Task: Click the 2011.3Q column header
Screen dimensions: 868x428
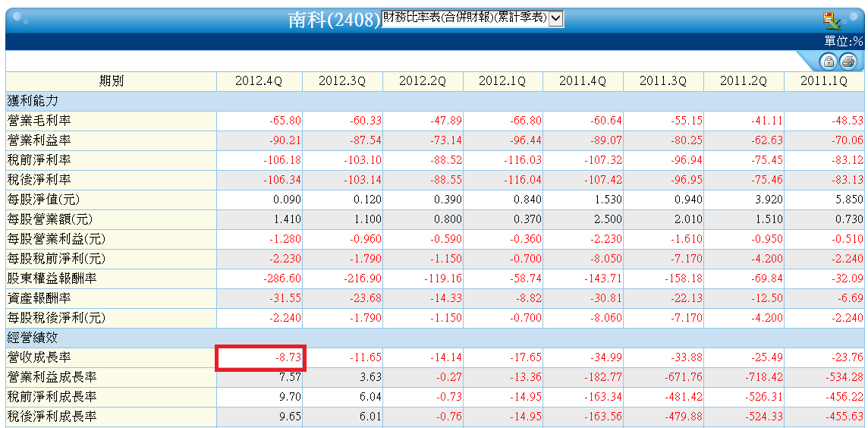Action: tap(663, 81)
